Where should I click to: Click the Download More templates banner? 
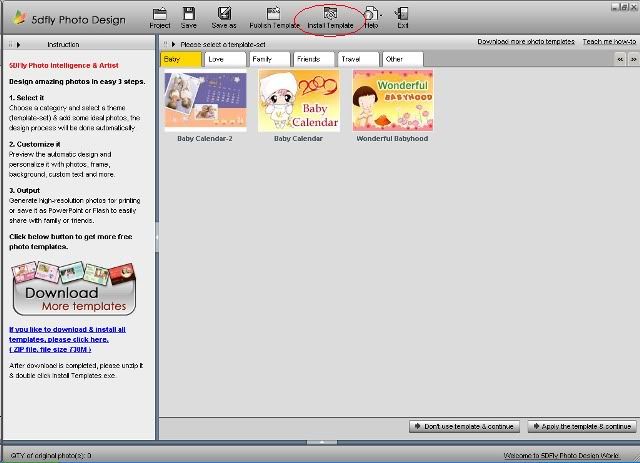click(74, 289)
